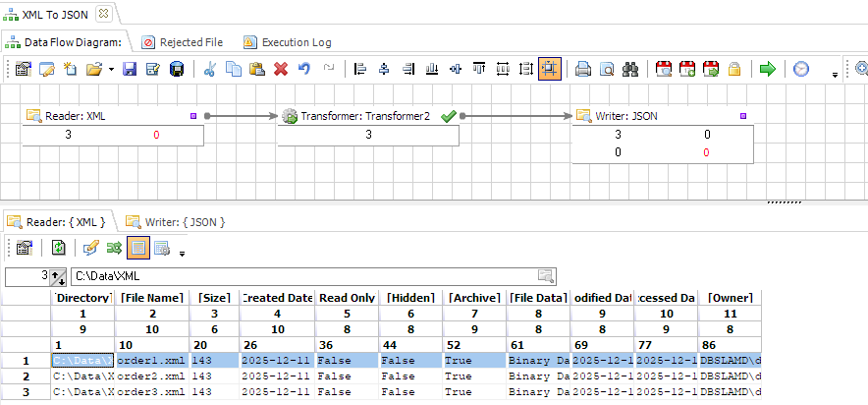Click the blue clock icon

801,69
